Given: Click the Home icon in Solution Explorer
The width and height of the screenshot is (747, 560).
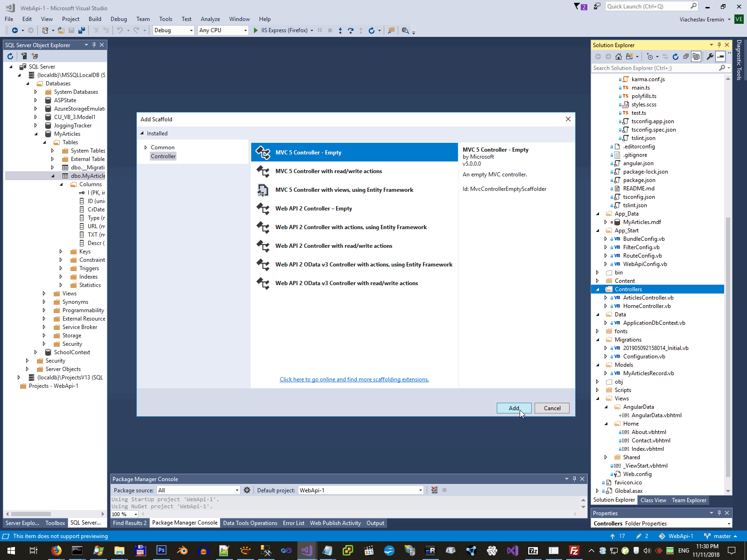Looking at the screenshot, I should (x=619, y=56).
